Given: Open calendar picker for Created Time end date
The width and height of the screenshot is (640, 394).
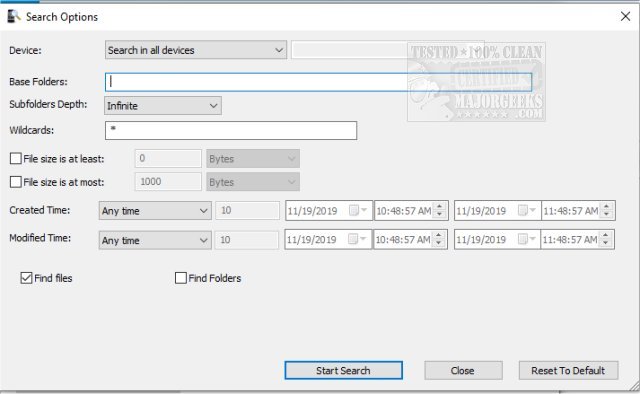Looking at the screenshot, I should pos(527,210).
